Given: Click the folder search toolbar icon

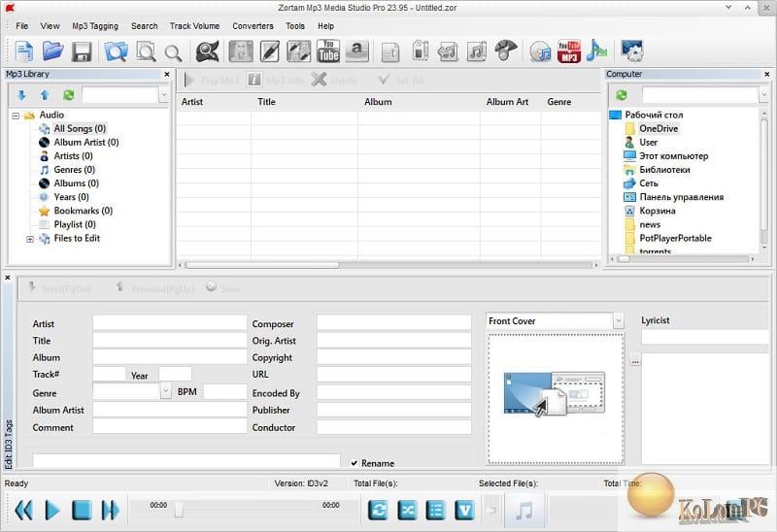Looking at the screenshot, I should pos(116,51).
